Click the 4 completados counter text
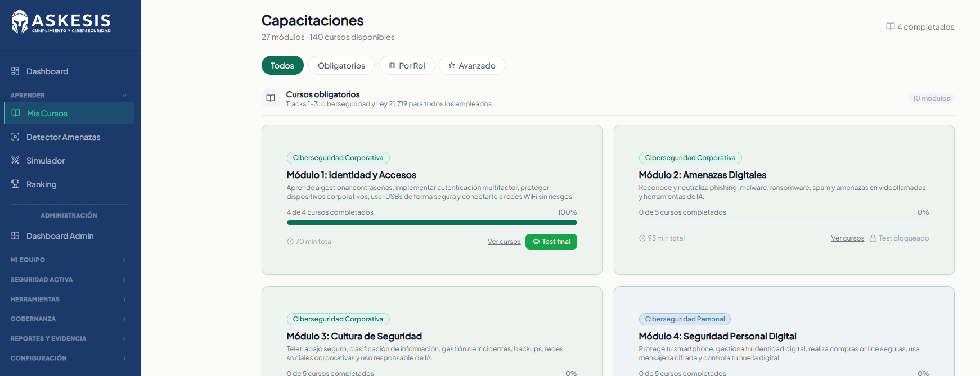 point(925,27)
